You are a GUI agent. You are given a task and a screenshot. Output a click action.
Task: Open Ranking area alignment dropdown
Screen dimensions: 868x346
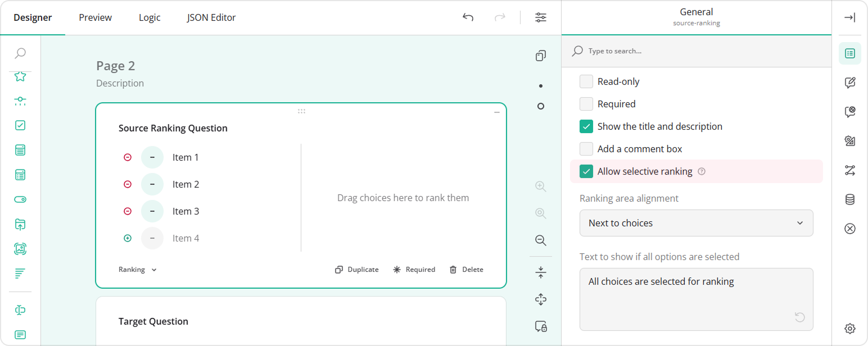[x=697, y=223]
